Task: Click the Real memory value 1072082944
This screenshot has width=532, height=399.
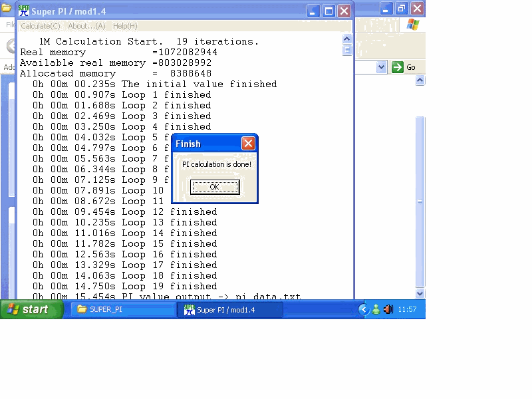Action: click(x=188, y=53)
